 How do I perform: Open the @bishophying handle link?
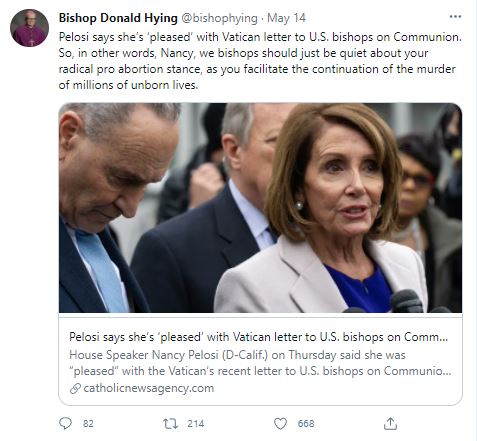[x=219, y=18]
